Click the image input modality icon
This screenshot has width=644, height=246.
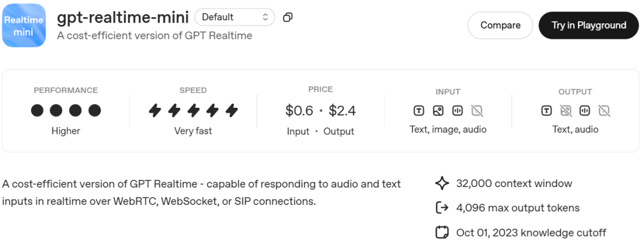pos(438,110)
